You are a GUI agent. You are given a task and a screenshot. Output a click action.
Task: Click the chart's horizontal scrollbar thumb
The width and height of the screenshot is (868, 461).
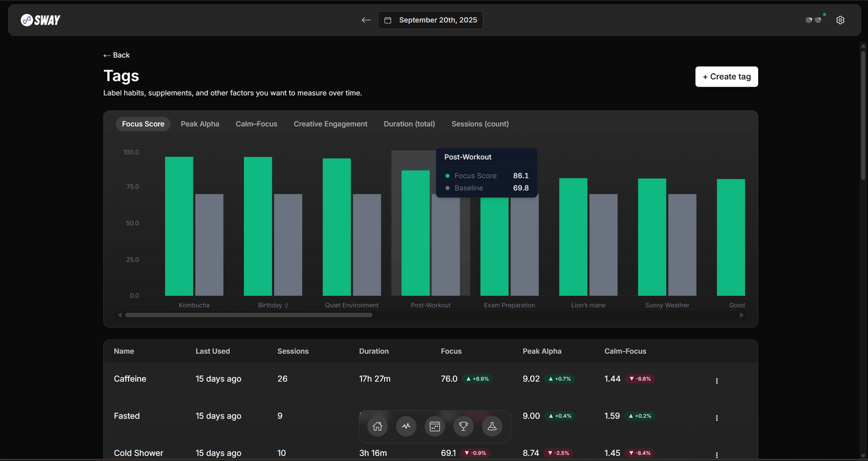(249, 315)
